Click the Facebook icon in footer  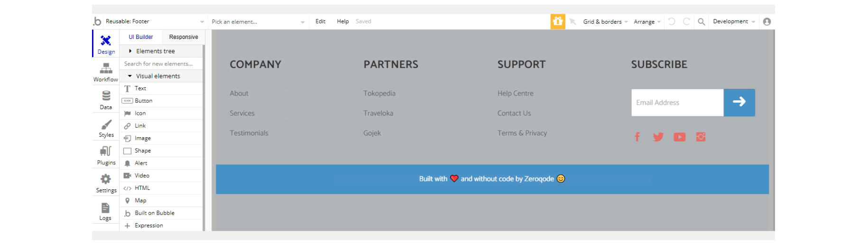pyautogui.click(x=637, y=137)
